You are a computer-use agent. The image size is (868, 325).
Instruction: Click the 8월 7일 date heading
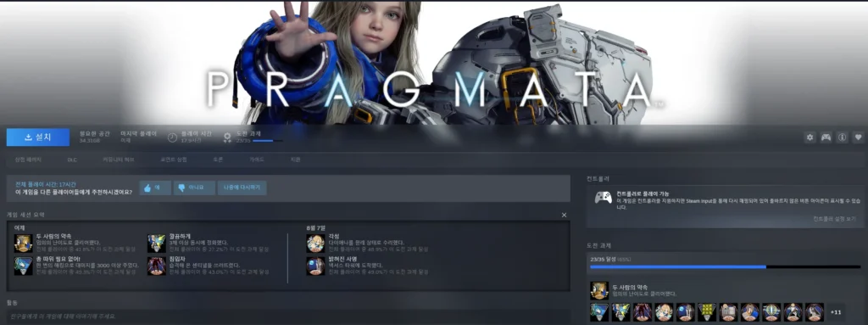[315, 228]
